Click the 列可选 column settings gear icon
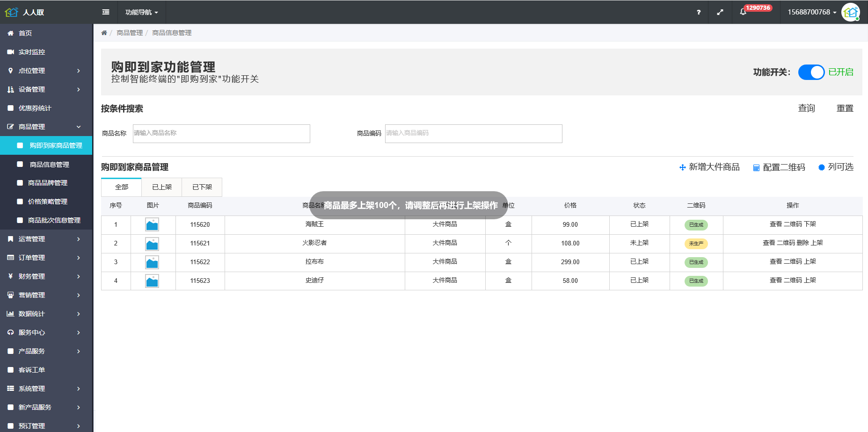The height and width of the screenshot is (432, 868). [821, 167]
